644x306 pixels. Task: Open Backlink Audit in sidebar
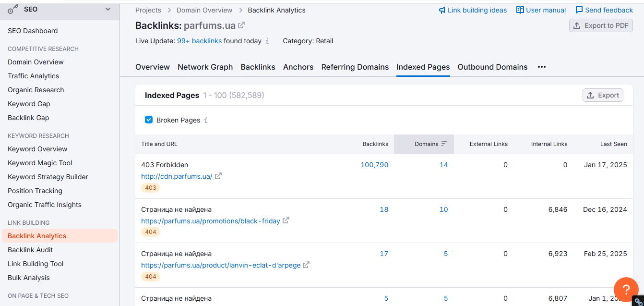[x=30, y=250]
